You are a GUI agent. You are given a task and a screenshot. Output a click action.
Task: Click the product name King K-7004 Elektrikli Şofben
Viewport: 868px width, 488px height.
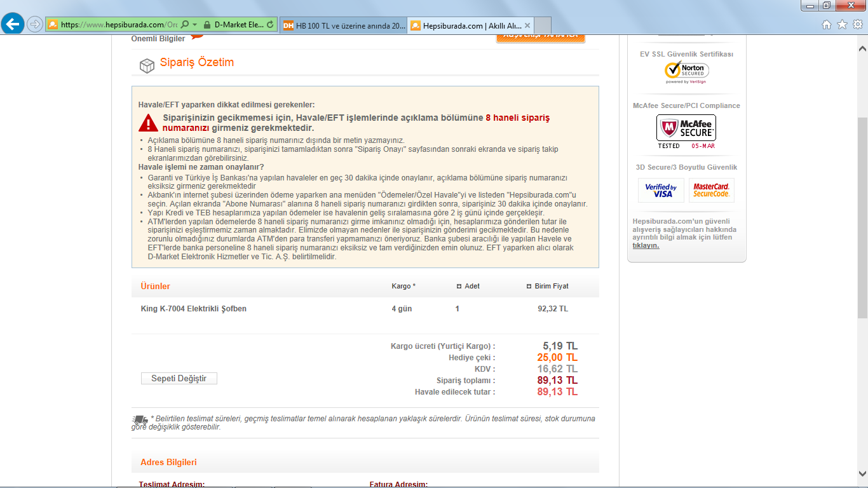194,309
